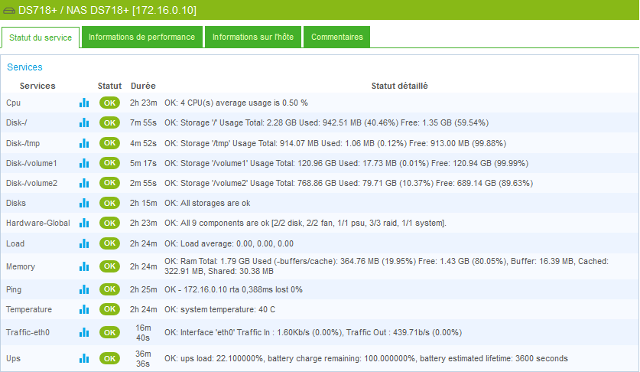Open the chart icon for Disk-/volume1

click(84, 163)
